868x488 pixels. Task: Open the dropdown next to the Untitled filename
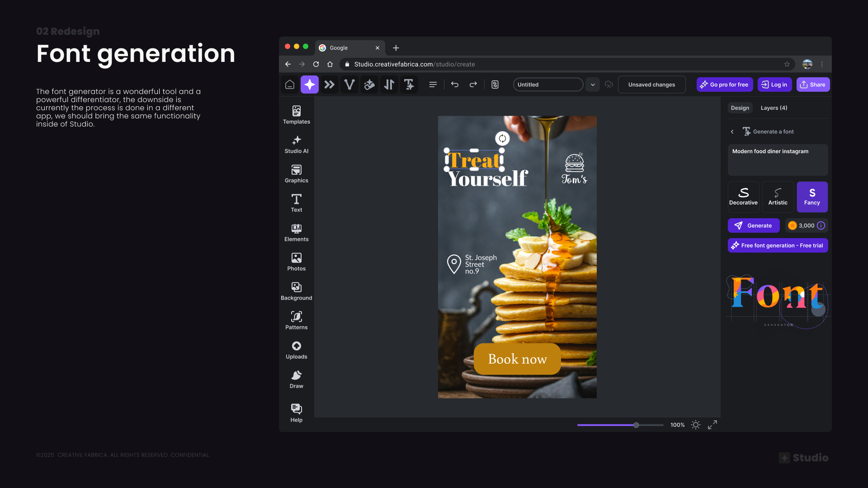coord(592,84)
